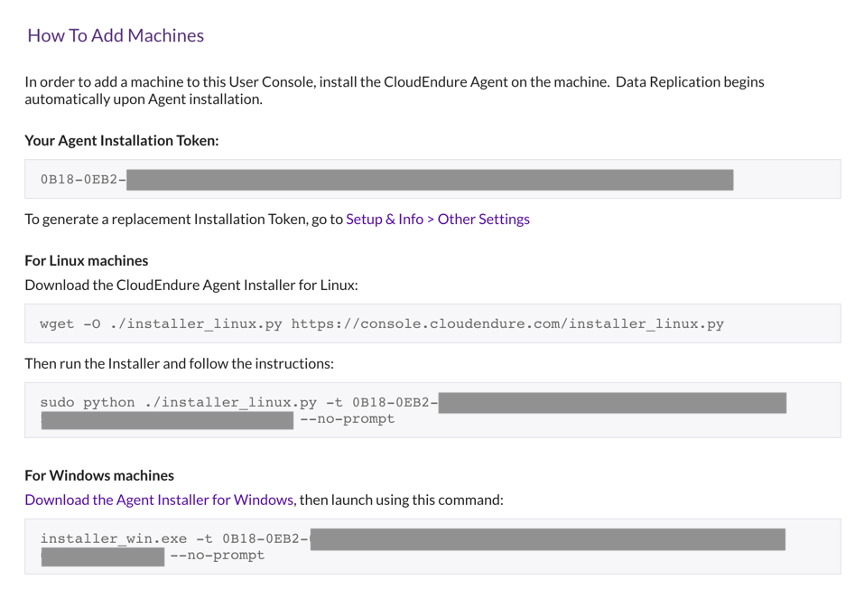The width and height of the screenshot is (864, 598).
Task: Click the How To Add Machines heading
Action: (116, 36)
